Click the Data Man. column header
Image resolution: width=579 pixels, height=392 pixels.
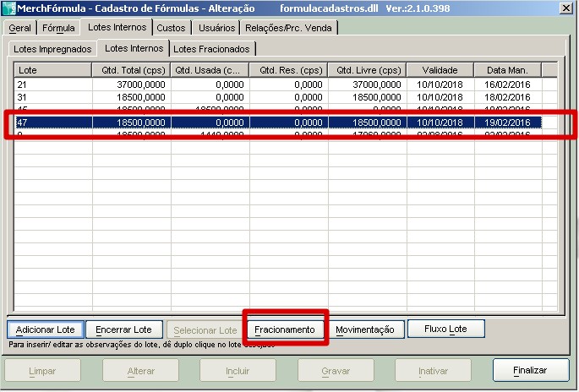click(x=507, y=70)
